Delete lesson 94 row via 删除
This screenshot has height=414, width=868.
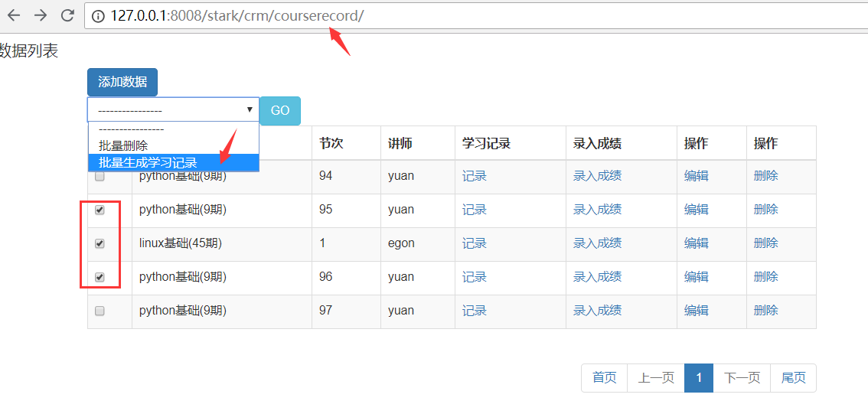tap(766, 176)
